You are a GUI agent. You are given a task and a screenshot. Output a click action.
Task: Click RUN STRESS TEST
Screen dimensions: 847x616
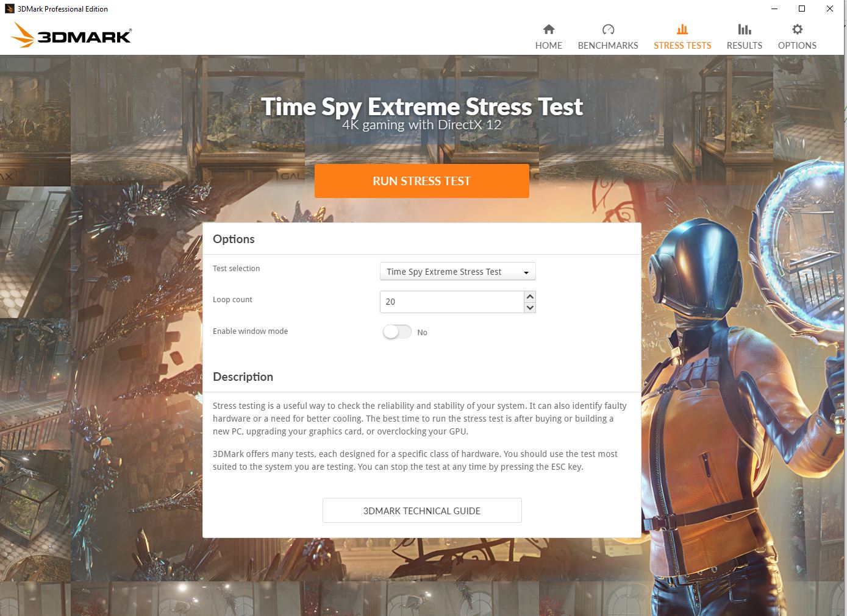coord(421,180)
